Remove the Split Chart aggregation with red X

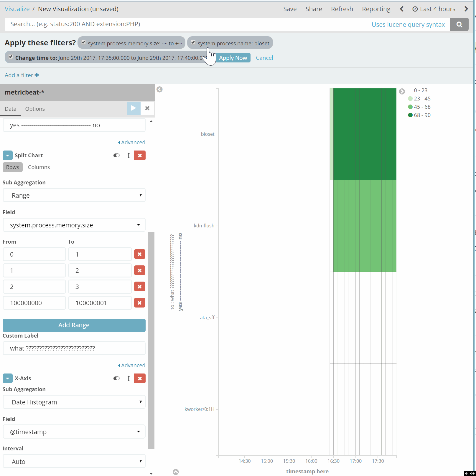coord(139,155)
